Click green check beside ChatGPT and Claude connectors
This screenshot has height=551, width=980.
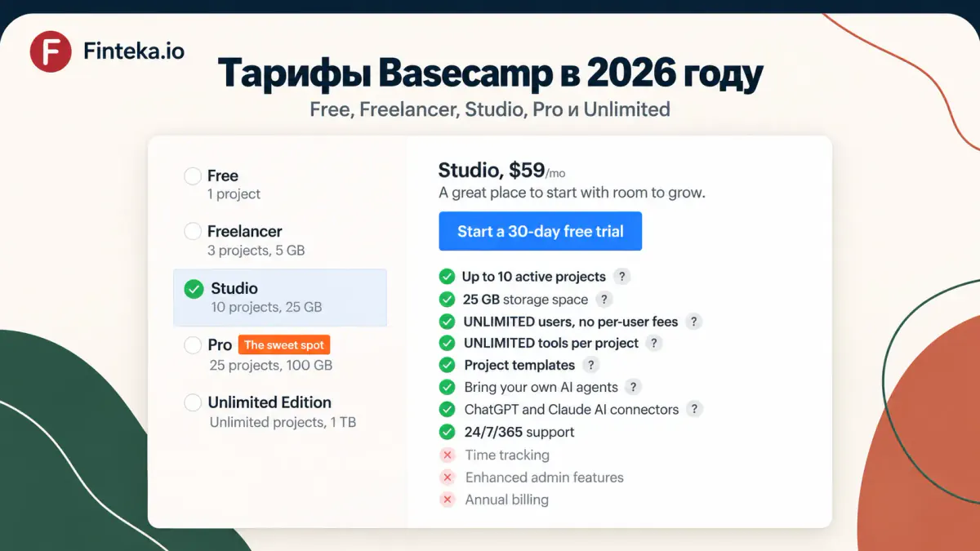(x=447, y=409)
